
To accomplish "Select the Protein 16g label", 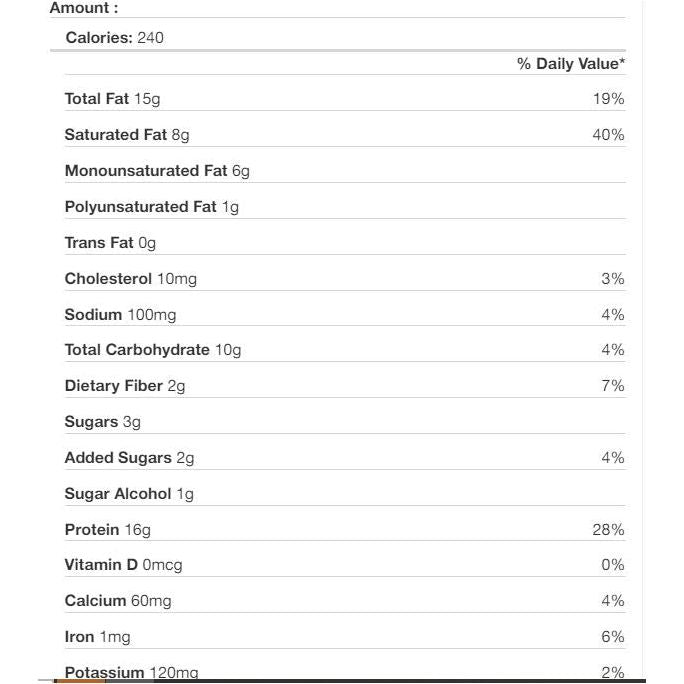I will (107, 530).
